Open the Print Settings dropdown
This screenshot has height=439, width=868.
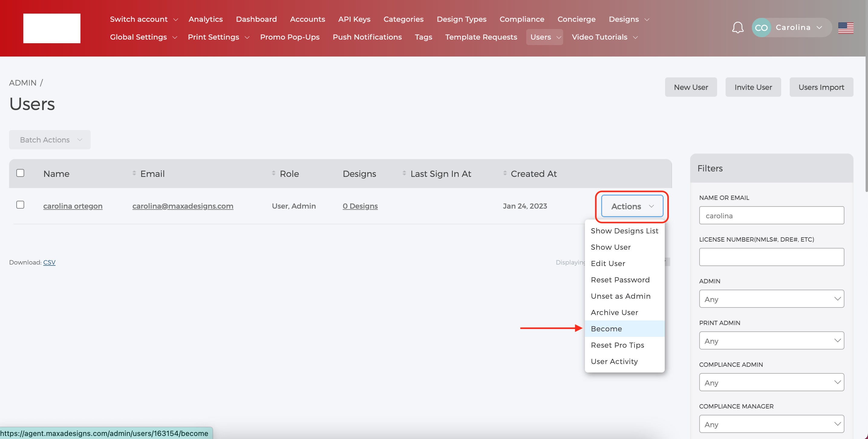[x=218, y=37]
